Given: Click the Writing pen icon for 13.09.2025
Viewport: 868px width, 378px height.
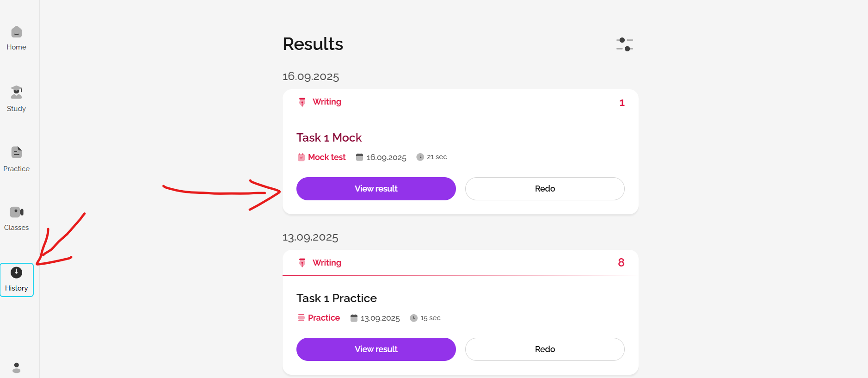Looking at the screenshot, I should pos(302,263).
